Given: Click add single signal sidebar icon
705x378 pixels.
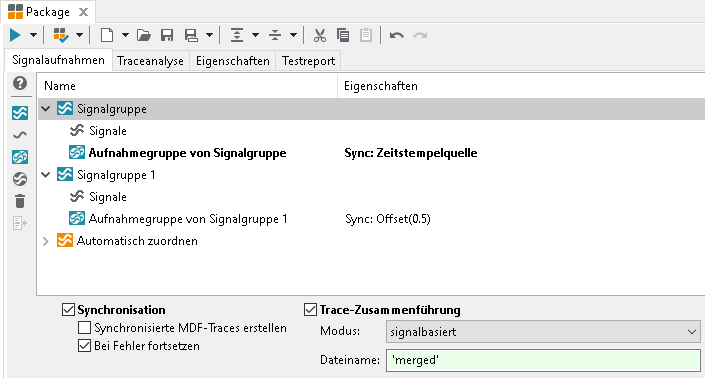Looking at the screenshot, I should (x=20, y=135).
